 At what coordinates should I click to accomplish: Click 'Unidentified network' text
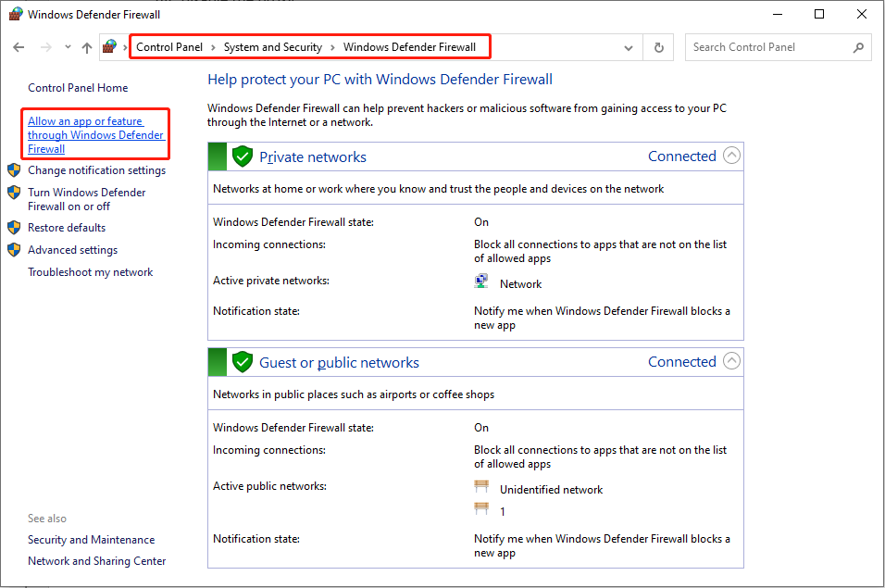pyautogui.click(x=552, y=490)
